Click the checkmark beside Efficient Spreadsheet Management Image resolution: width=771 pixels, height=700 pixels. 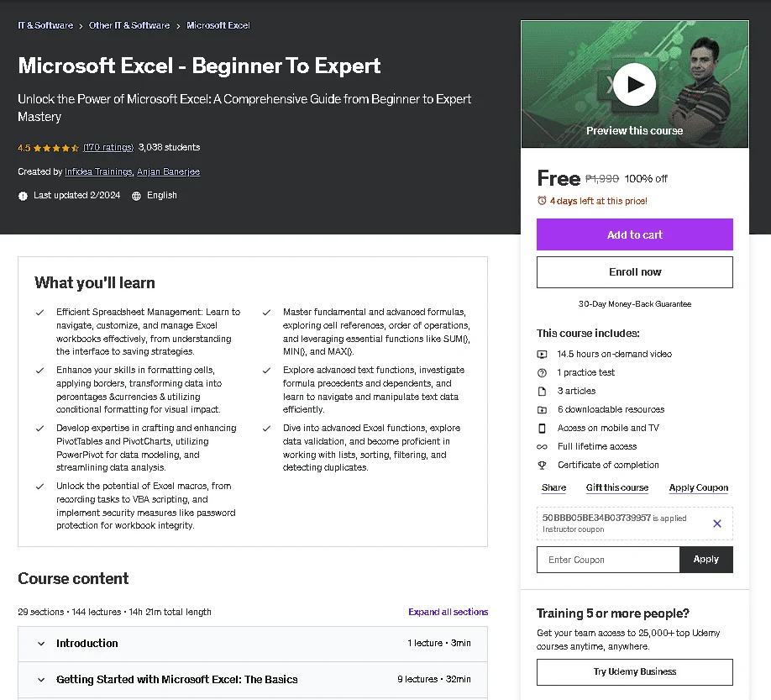tap(39, 313)
